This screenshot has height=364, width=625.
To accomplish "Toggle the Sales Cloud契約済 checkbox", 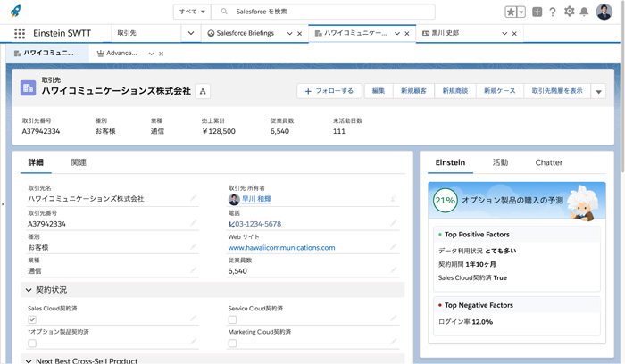I will click(x=32, y=319).
